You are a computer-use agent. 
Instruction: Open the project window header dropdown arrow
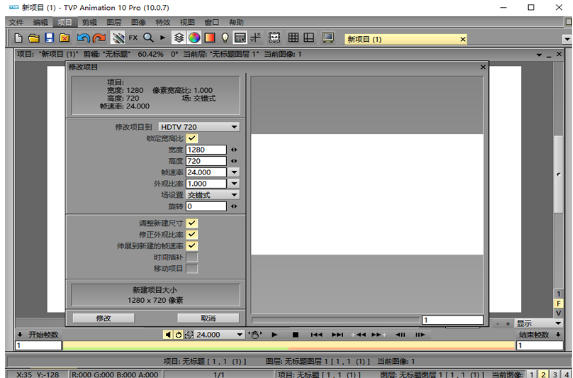(x=539, y=55)
